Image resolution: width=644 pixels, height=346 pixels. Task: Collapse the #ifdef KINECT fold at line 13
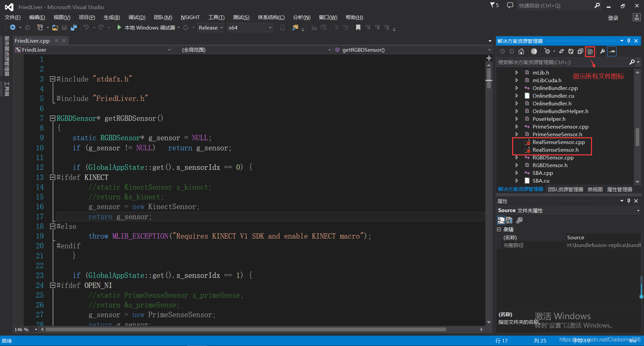(52, 177)
